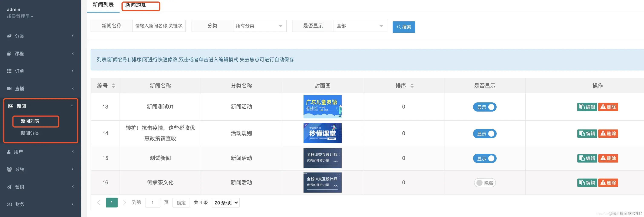The image size is (644, 217).
Task: Click the list icon beside 订单
Action: pyautogui.click(x=9, y=71)
